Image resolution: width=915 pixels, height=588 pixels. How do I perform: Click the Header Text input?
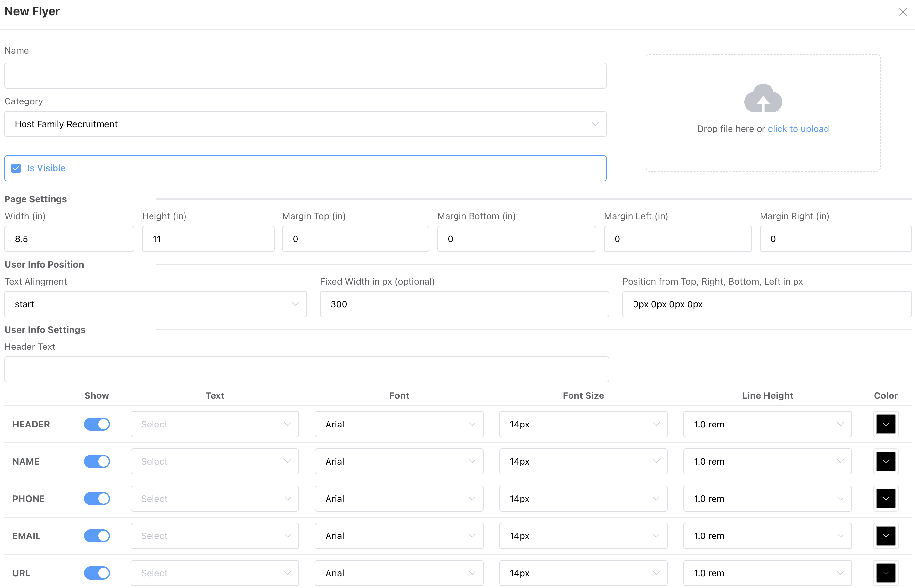(306, 370)
